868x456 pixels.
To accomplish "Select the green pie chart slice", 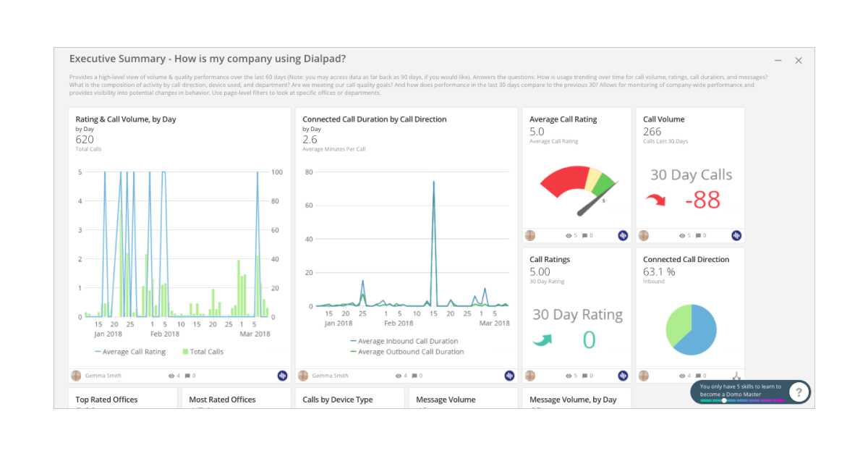I will 678,325.
